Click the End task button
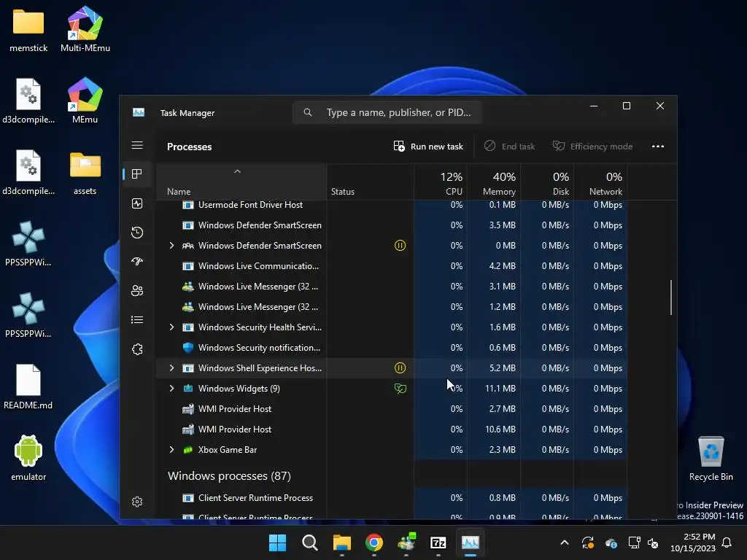 click(x=510, y=146)
